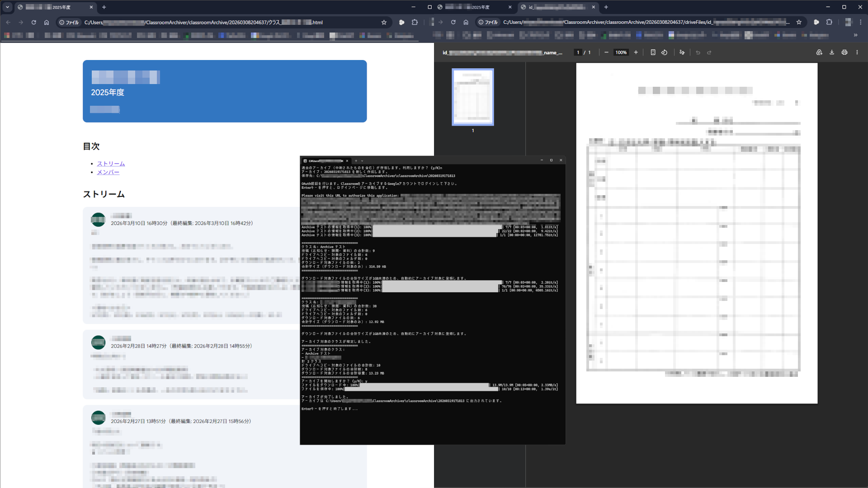Image resolution: width=868 pixels, height=488 pixels.
Task: Toggle fit to page in PDF viewer
Action: point(653,52)
